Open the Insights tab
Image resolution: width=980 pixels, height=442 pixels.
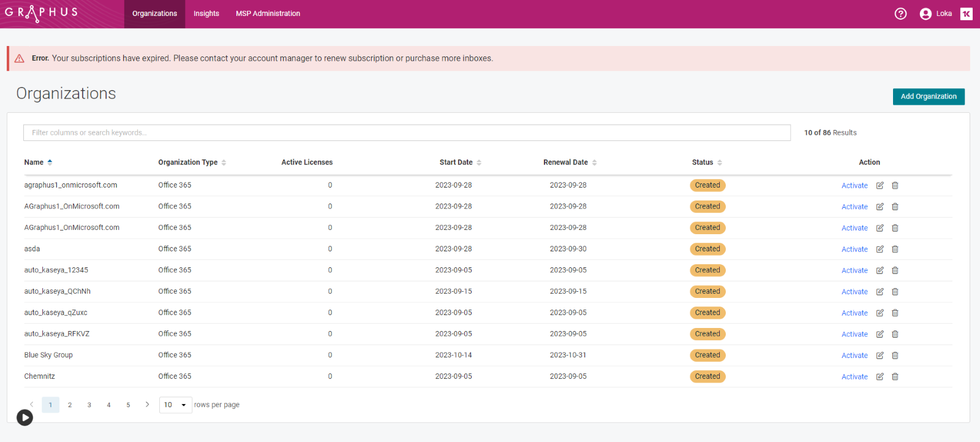(206, 13)
